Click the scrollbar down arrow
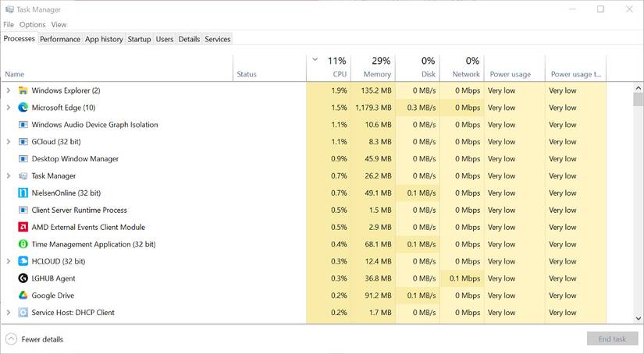This screenshot has width=644, height=354. [x=639, y=318]
